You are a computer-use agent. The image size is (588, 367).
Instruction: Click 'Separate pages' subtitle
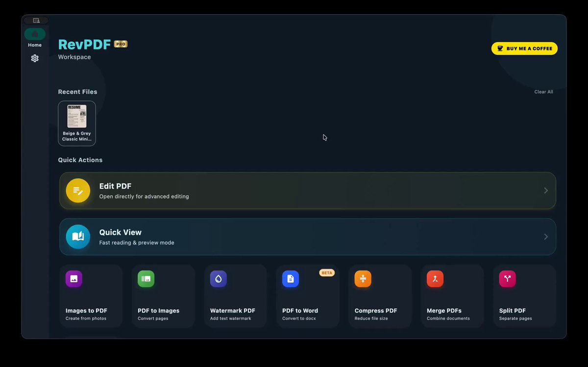(515, 318)
